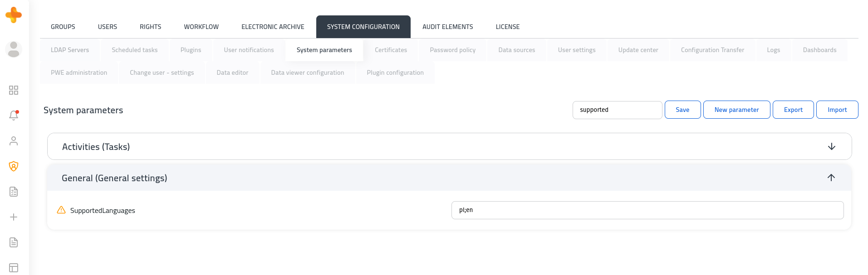Viewport: 868px width, 275px height.
Task: Switch to the GROUPS tab
Action: [63, 27]
